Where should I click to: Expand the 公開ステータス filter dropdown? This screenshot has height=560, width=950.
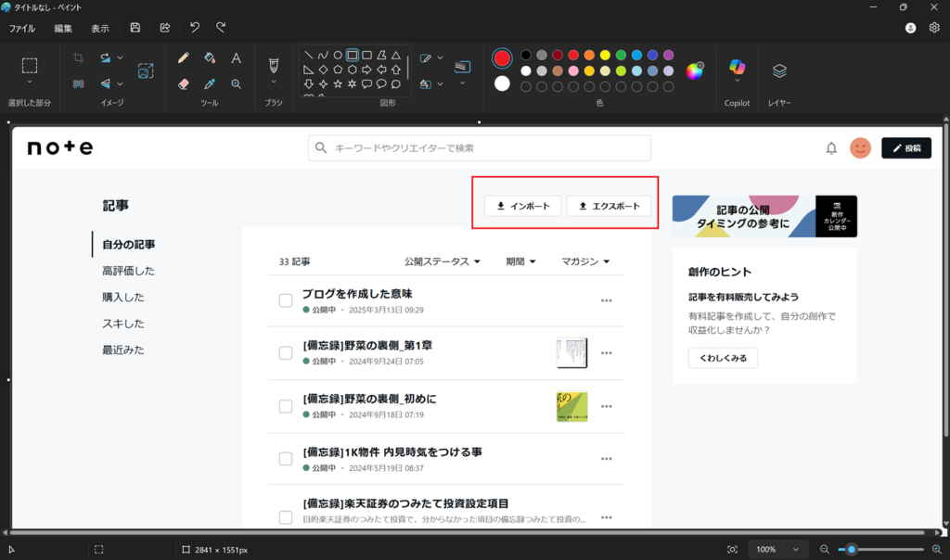443,261
